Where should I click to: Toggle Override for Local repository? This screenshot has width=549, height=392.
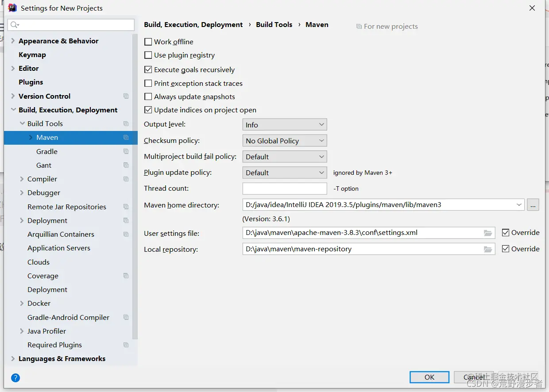click(506, 249)
